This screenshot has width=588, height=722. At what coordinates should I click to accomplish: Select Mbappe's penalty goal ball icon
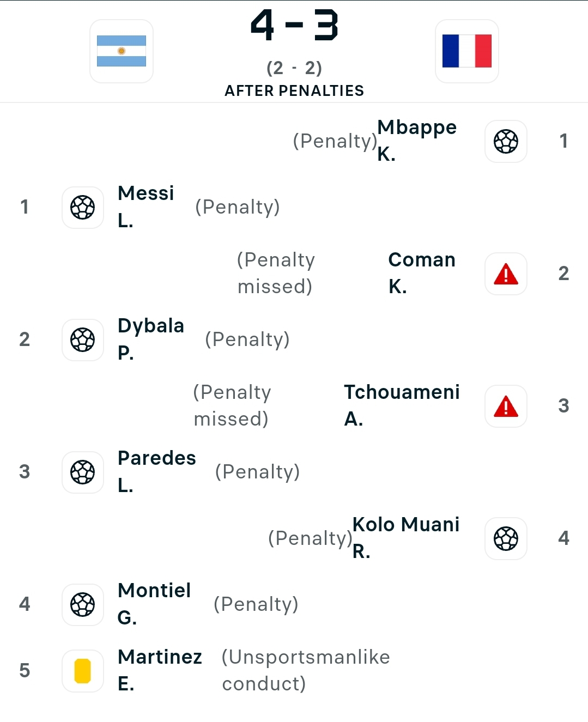[506, 141]
